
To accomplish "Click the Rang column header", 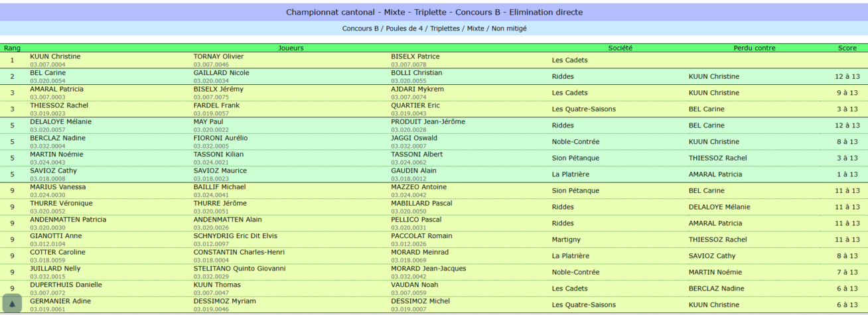I will (x=12, y=48).
